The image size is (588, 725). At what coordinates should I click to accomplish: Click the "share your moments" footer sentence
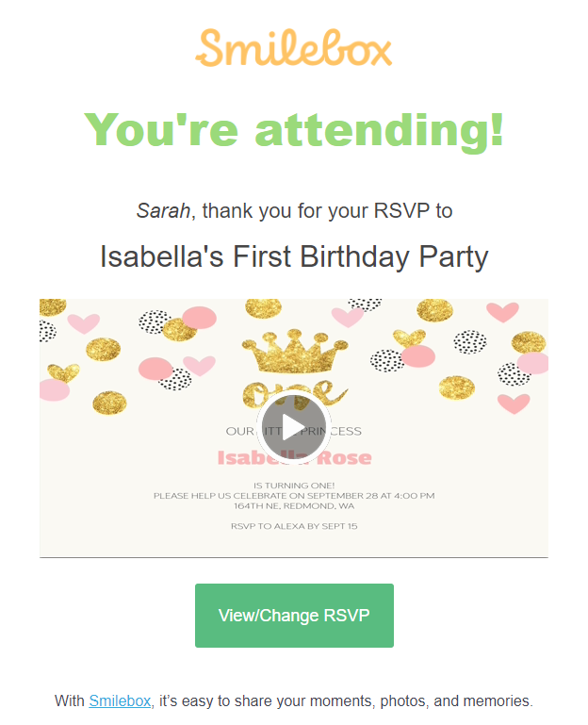pos(294,700)
